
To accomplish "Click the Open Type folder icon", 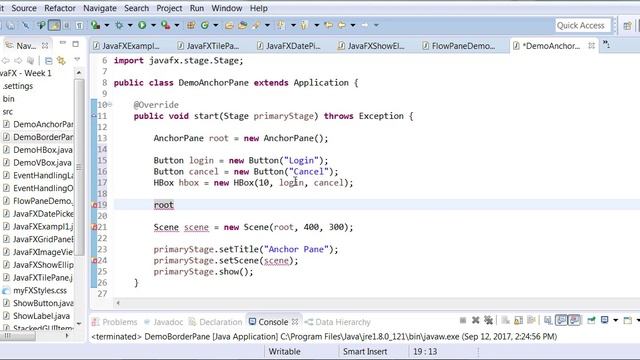I will [229, 25].
